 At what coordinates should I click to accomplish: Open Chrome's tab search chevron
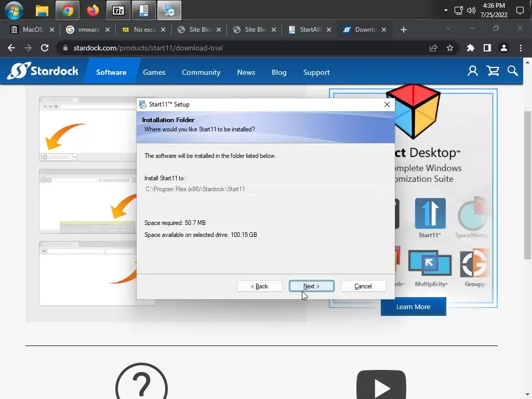point(448,28)
